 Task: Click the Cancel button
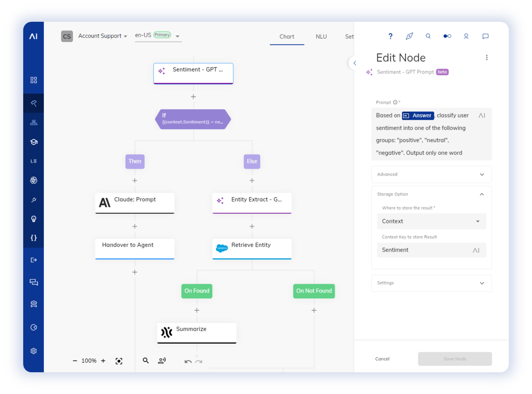click(382, 359)
